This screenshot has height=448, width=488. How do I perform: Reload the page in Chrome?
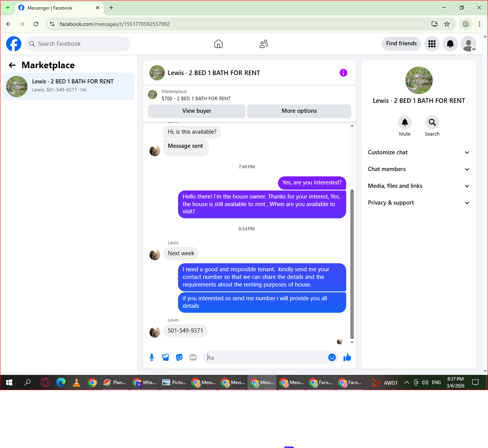tap(36, 24)
